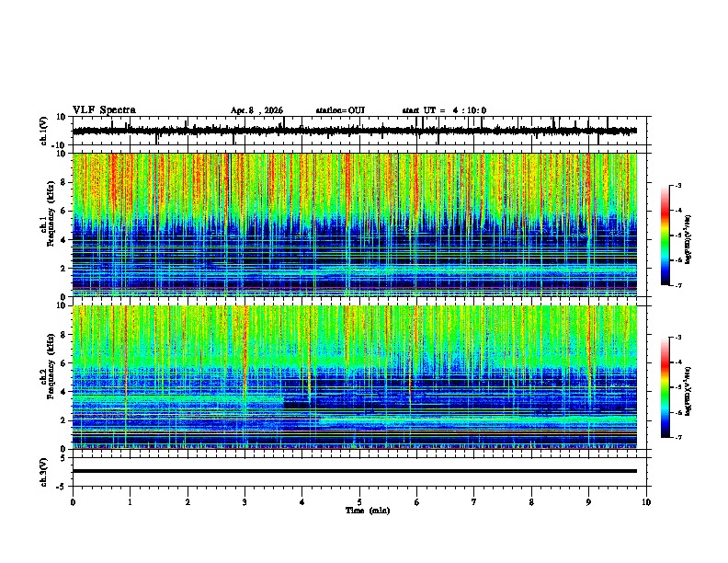Click the ch.1 spectrogram plot
Image resolution: width=728 pixels, height=563 pixels.
click(x=355, y=224)
